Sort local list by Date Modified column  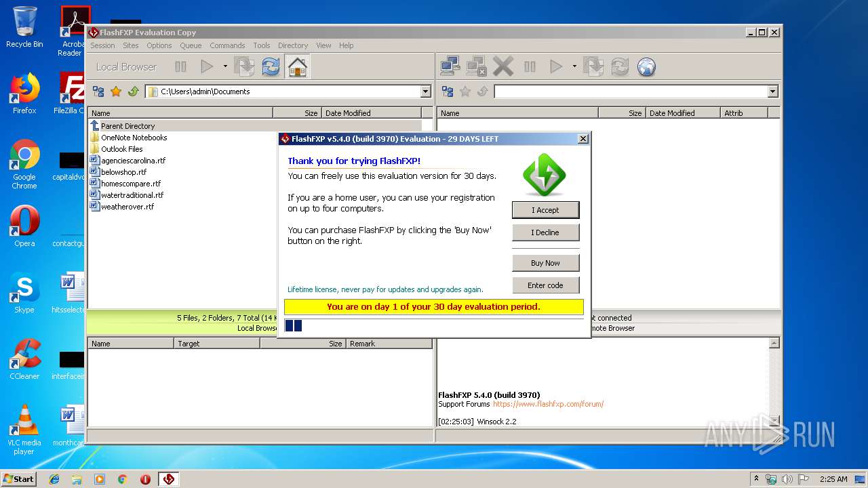coord(371,113)
